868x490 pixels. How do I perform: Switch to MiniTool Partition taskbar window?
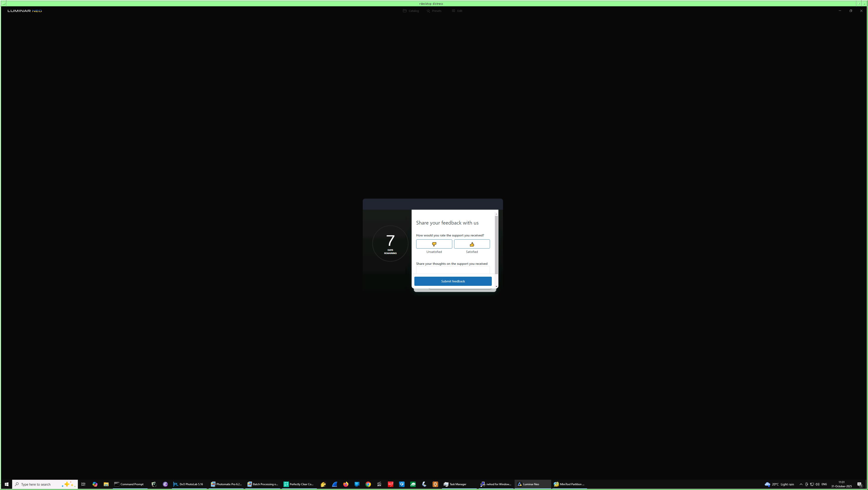coord(569,484)
